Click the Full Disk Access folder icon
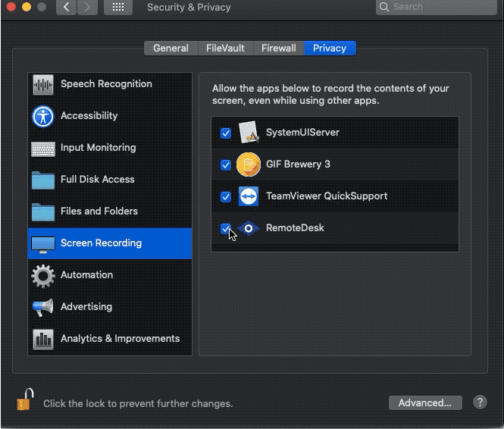Image resolution: width=504 pixels, height=429 pixels. click(x=43, y=180)
